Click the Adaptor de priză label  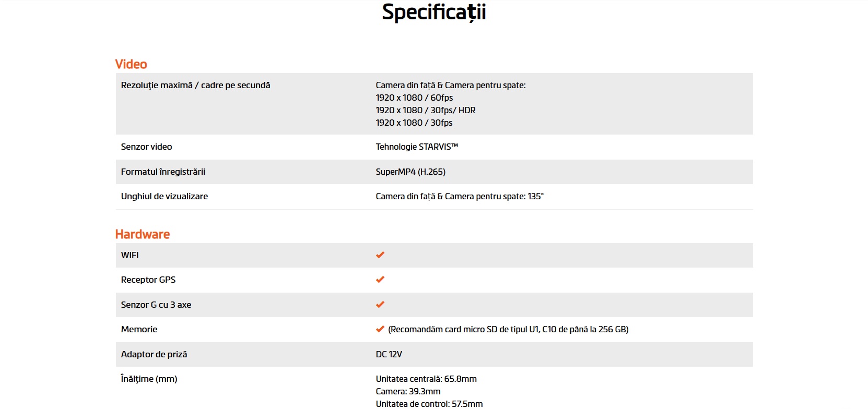pos(154,354)
